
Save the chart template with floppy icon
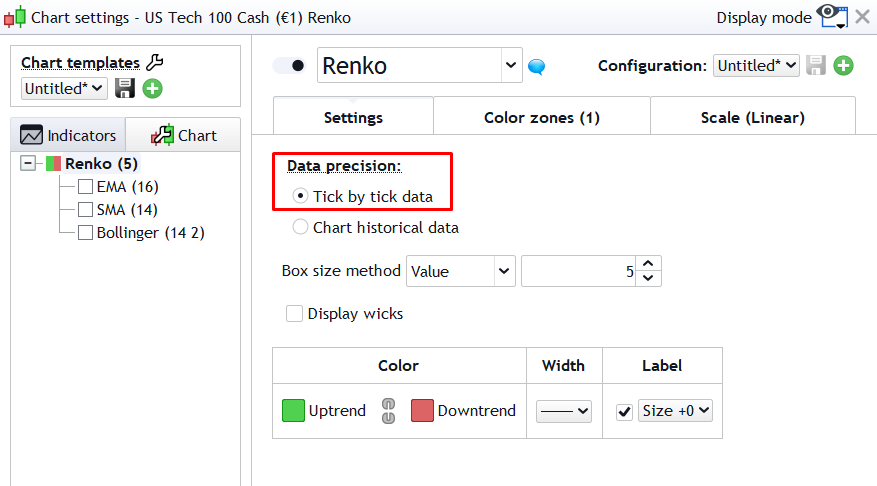[x=125, y=88]
